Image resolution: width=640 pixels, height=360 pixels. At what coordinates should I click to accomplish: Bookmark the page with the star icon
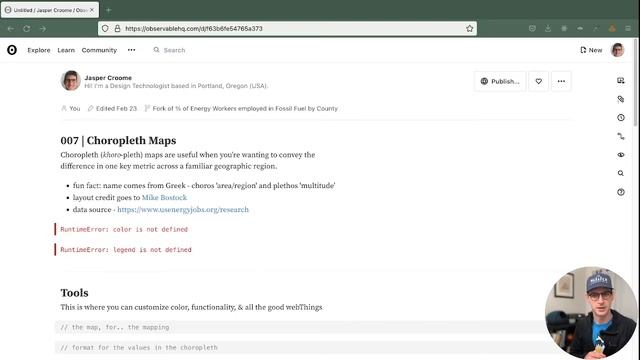tap(469, 29)
